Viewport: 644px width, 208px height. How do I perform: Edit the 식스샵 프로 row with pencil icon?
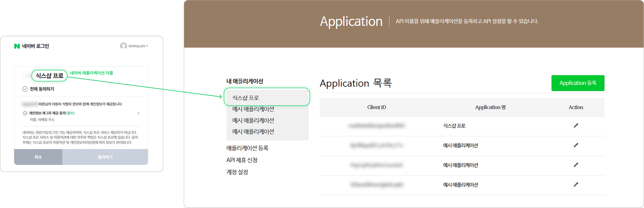click(x=576, y=125)
